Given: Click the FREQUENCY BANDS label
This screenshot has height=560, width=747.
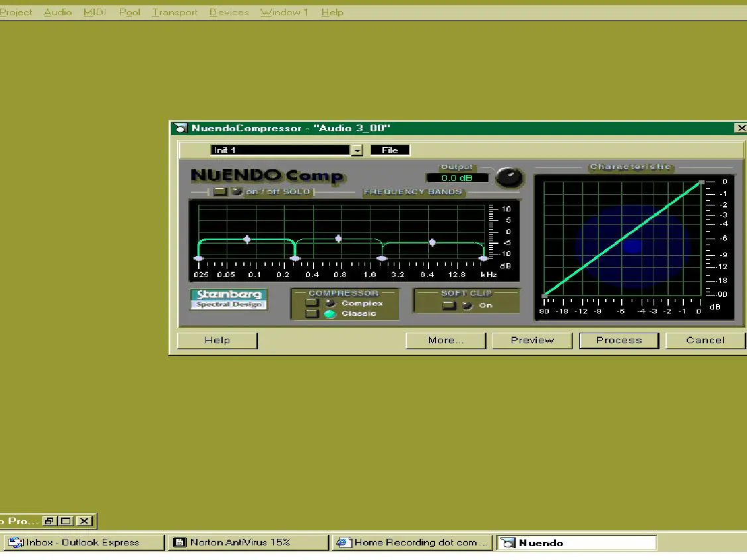Looking at the screenshot, I should (412, 192).
